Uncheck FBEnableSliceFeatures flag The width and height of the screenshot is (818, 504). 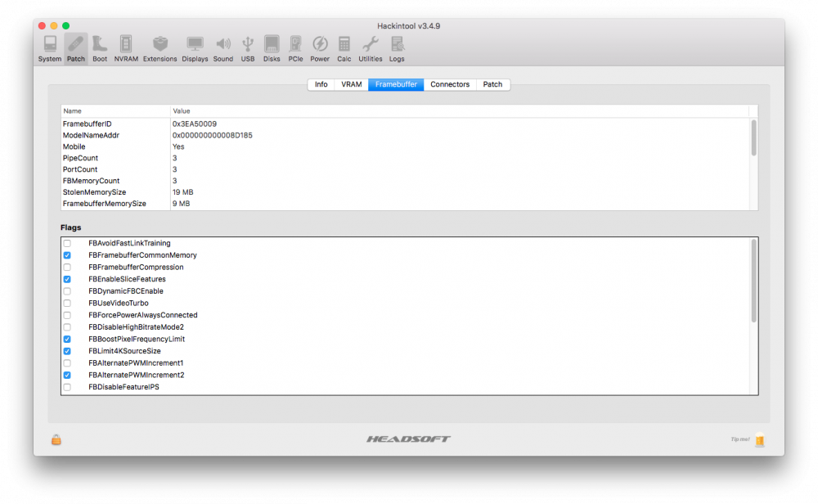(67, 279)
